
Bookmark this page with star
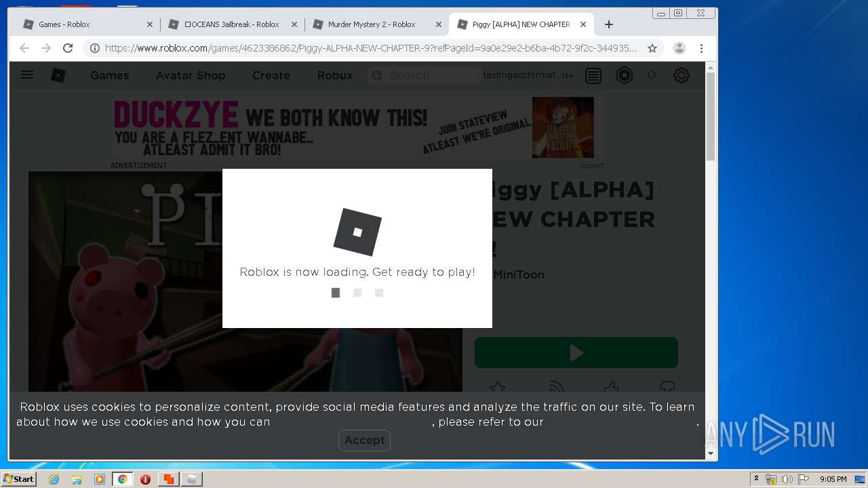coord(652,48)
